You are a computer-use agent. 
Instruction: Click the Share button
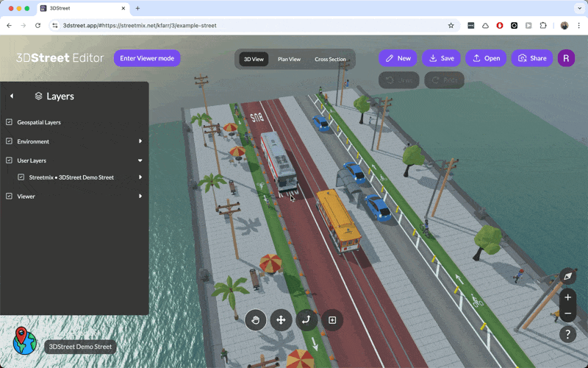point(531,58)
